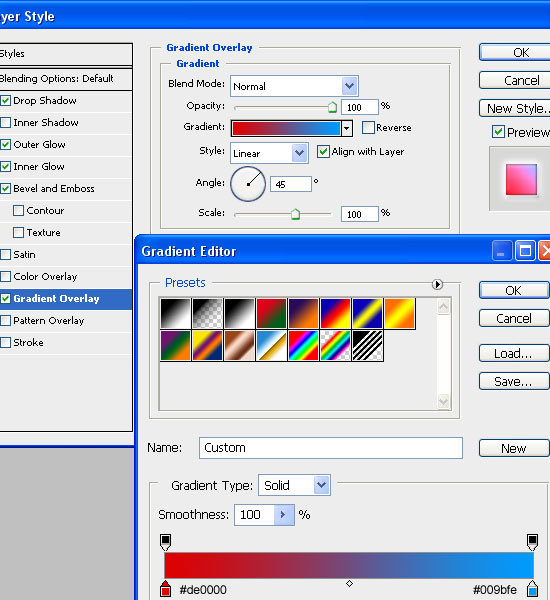Click the Scale slider handle

[295, 214]
